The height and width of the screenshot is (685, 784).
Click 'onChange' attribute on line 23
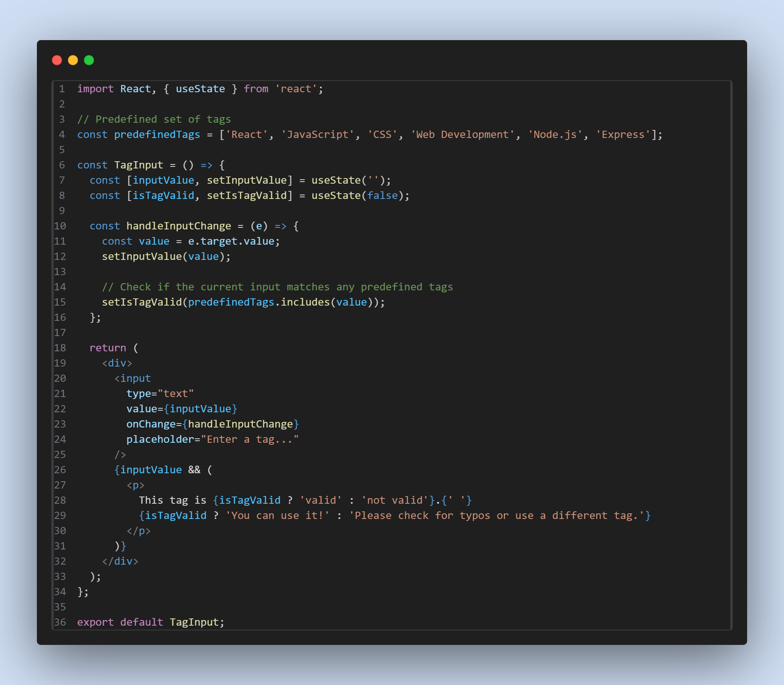(x=151, y=424)
